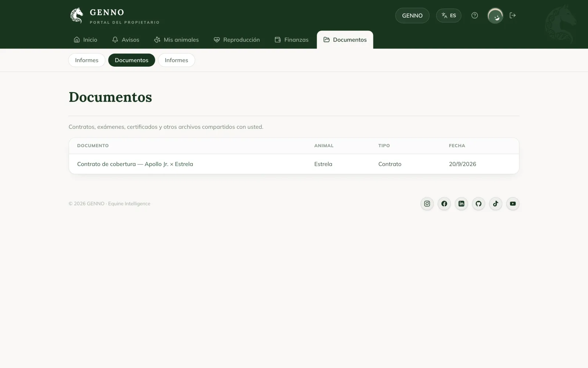Open the help question-mark icon
This screenshot has width=588, height=368.
click(x=474, y=15)
